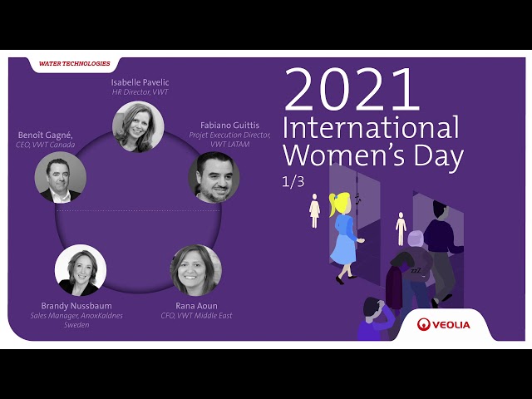
Task: Click Benoît Gagné's portrait photo
Action: pyautogui.click(x=61, y=177)
